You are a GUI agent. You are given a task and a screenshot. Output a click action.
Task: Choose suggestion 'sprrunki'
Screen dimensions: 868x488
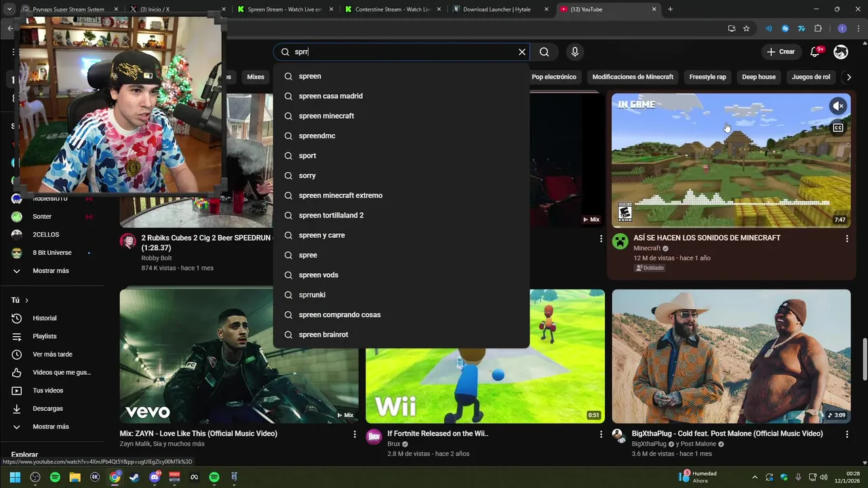coord(401,295)
